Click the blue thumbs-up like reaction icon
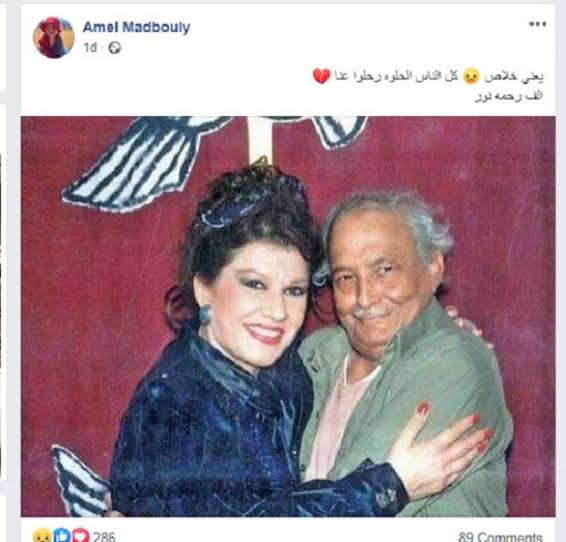 [62, 535]
